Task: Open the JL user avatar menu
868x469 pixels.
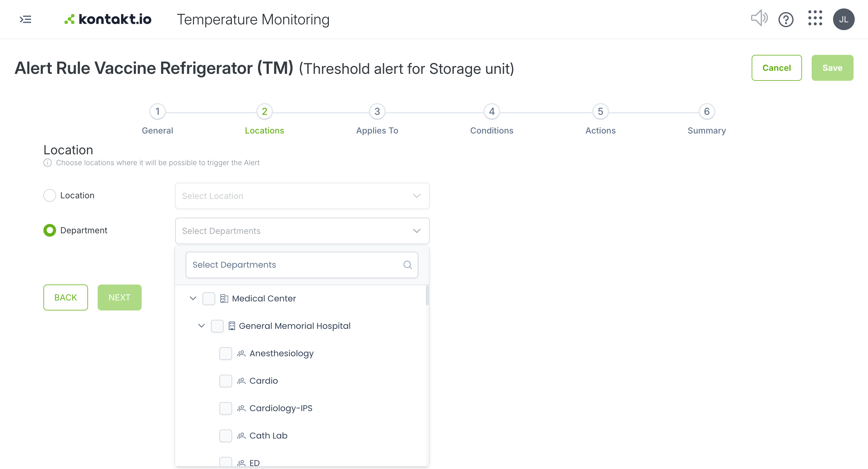Action: pyautogui.click(x=843, y=19)
